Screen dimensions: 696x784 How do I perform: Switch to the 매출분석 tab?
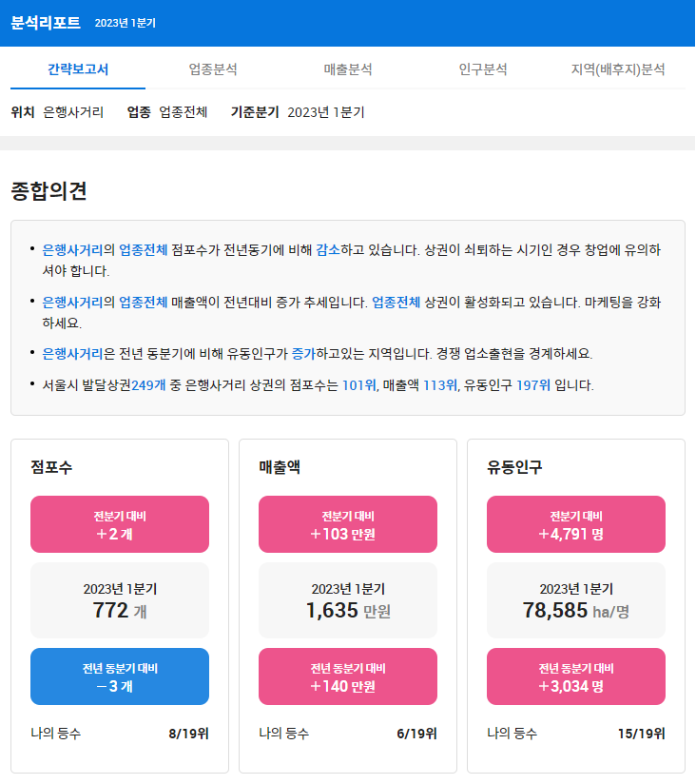348,69
